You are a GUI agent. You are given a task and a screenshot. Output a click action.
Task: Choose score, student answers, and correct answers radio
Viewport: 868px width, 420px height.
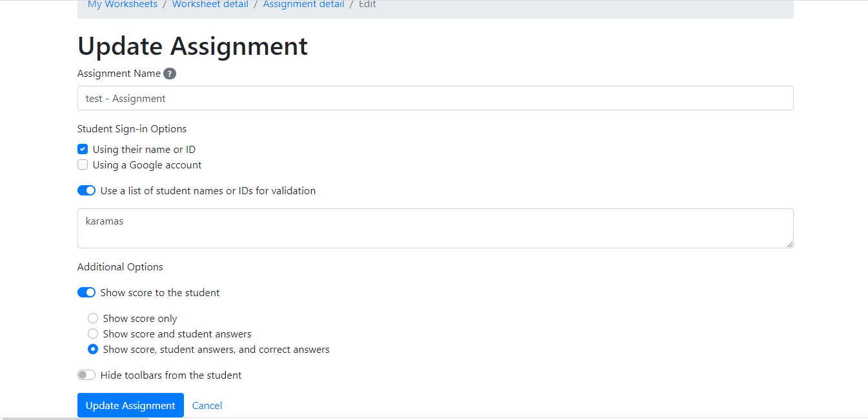click(x=93, y=349)
